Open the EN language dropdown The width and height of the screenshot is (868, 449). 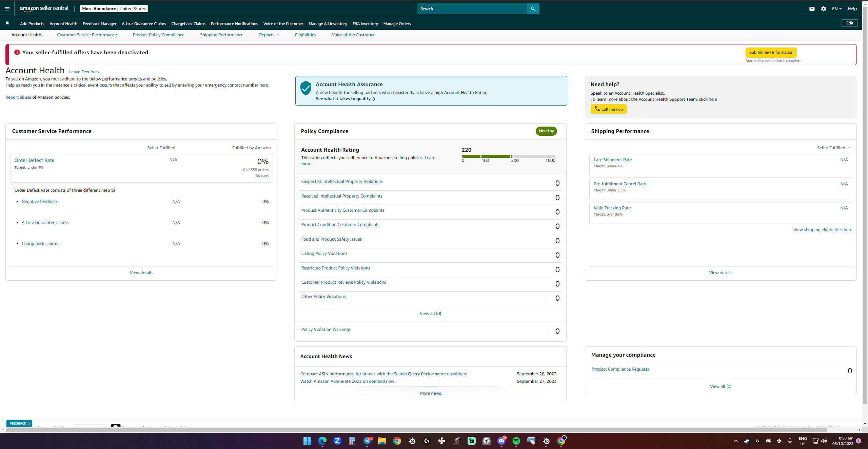click(837, 9)
